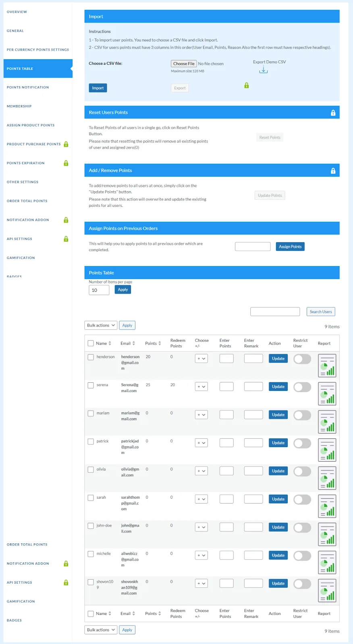Go to the Overview menu item
The width and height of the screenshot is (353, 644).
click(17, 12)
